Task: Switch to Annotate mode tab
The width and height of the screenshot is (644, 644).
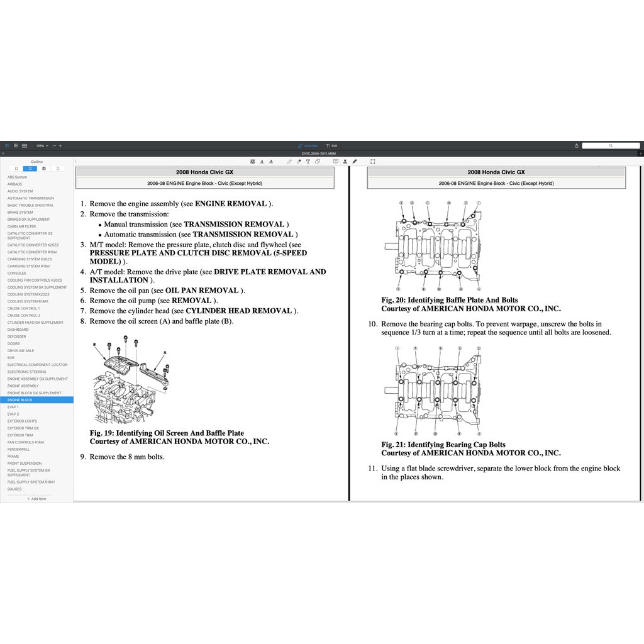Action: [308, 145]
